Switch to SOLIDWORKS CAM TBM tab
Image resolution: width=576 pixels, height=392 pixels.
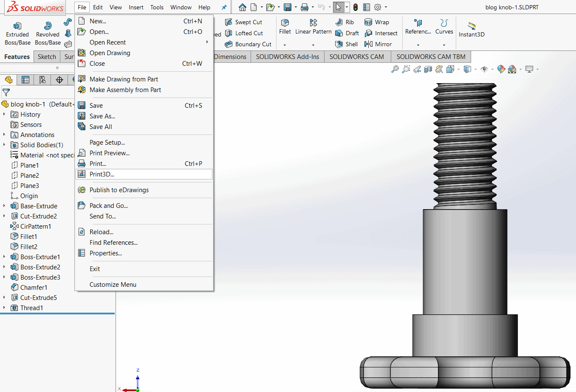point(431,56)
